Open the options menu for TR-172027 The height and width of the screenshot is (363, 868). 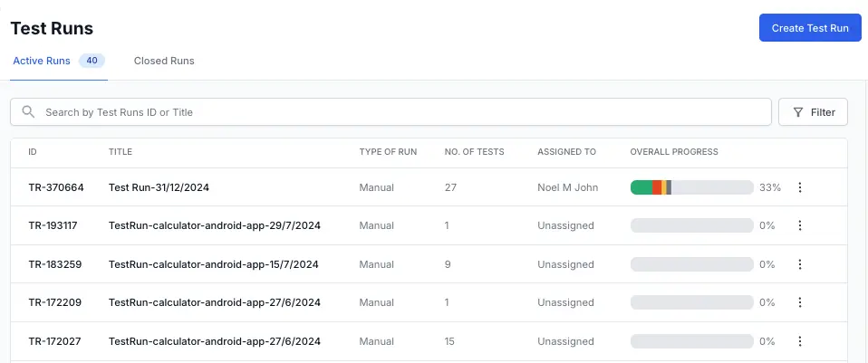tap(799, 341)
